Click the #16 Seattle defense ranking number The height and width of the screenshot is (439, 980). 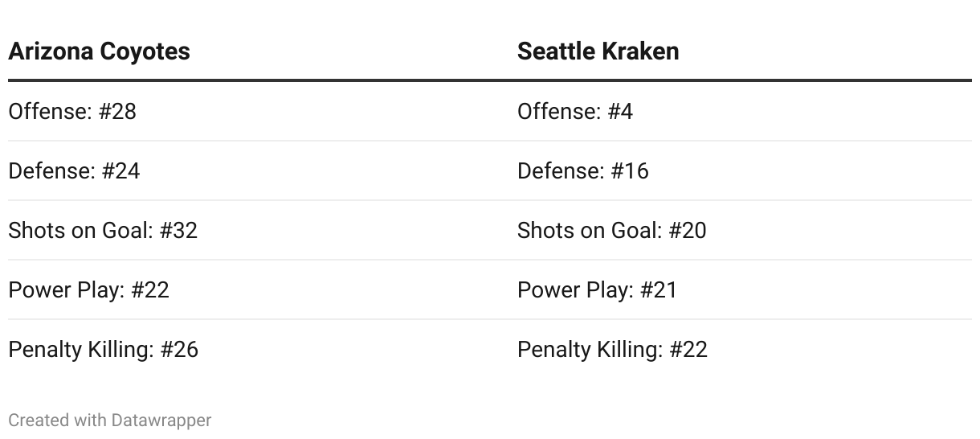[x=630, y=170]
